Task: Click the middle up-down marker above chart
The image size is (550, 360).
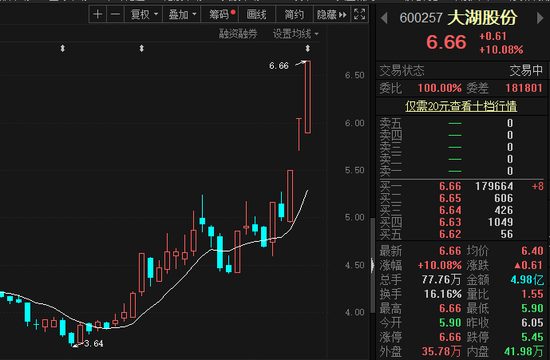Action: click(141, 48)
